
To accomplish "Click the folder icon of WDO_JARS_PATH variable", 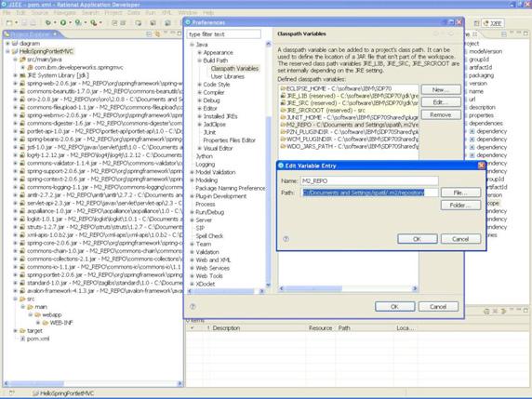I will [283, 146].
